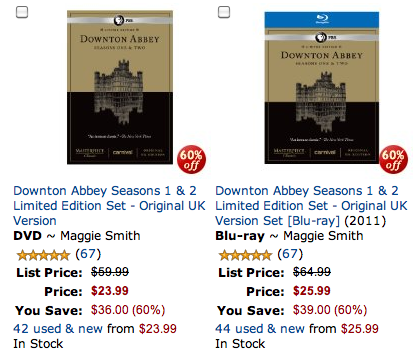Screen dimensions: 416x362
Task: Click the Blu-ray star rating icons
Action: (x=245, y=255)
